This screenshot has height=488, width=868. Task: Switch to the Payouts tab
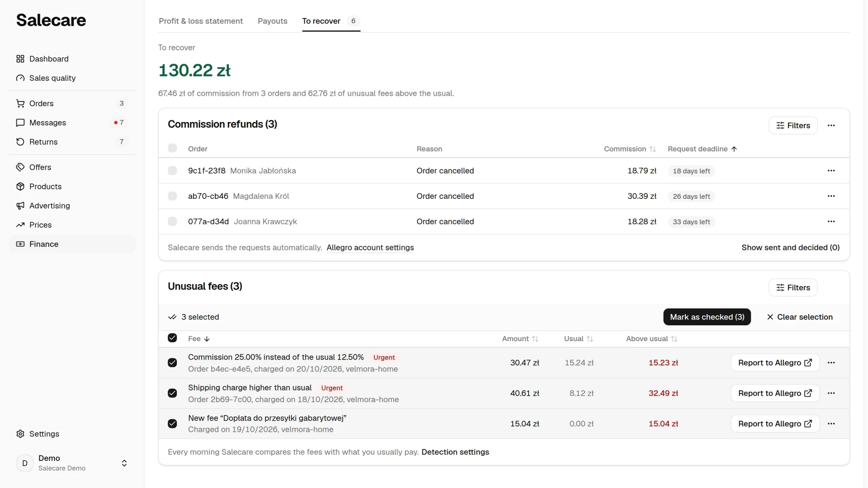coord(273,21)
